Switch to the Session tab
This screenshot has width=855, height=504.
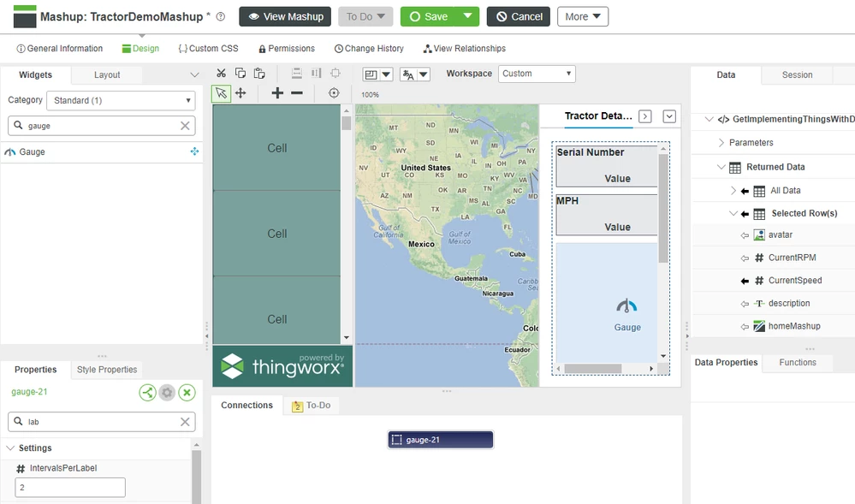point(797,74)
